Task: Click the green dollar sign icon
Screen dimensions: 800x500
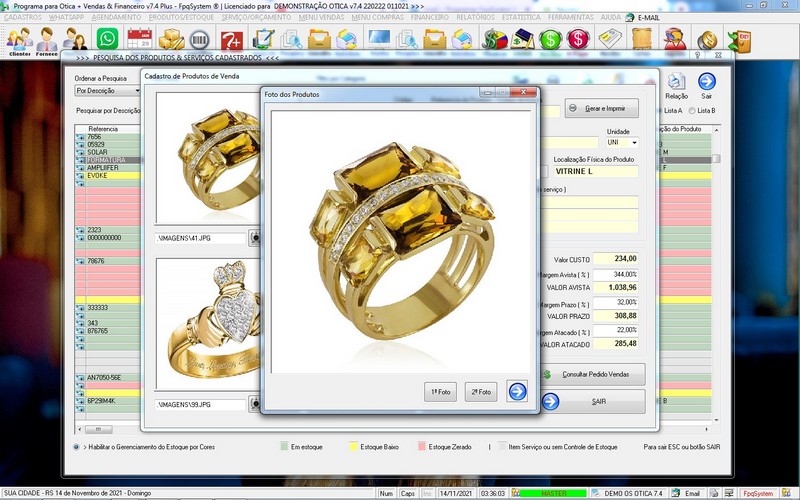Action: (550, 39)
